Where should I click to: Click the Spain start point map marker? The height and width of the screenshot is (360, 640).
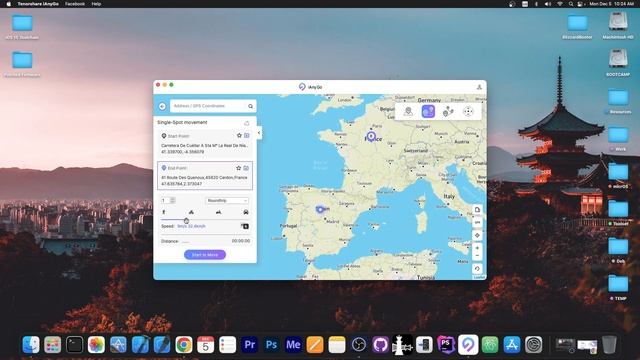[x=320, y=209]
